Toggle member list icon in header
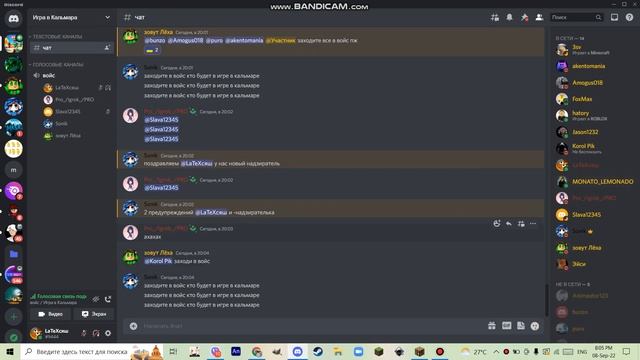 539,18
